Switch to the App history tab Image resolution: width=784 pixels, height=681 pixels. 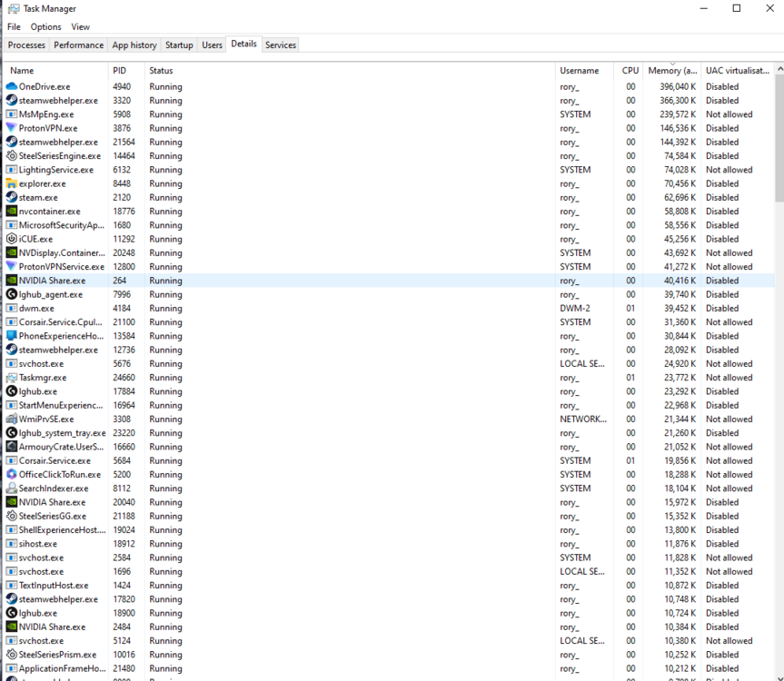(134, 45)
